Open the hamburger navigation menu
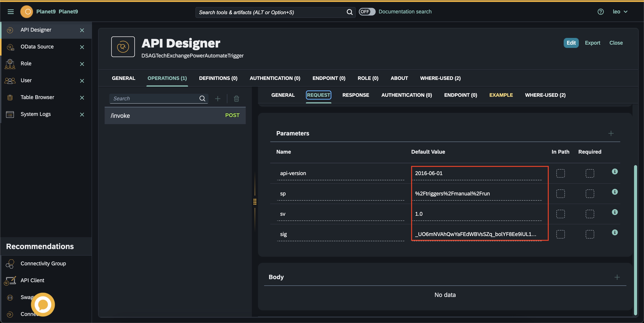 click(11, 12)
